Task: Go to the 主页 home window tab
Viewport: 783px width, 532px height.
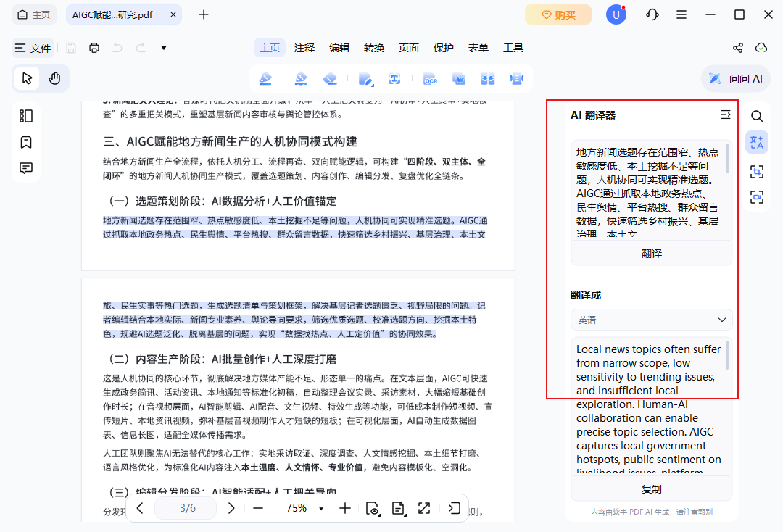Action: pos(34,14)
